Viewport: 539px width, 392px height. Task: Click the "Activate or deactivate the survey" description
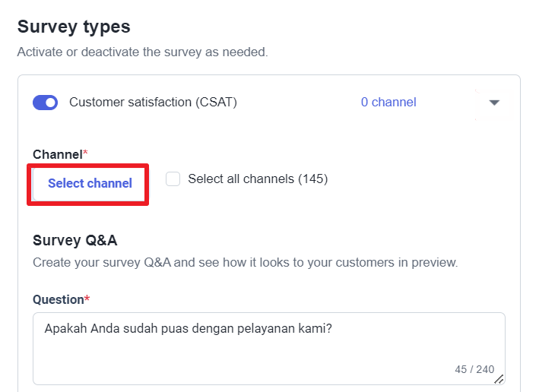tap(142, 52)
